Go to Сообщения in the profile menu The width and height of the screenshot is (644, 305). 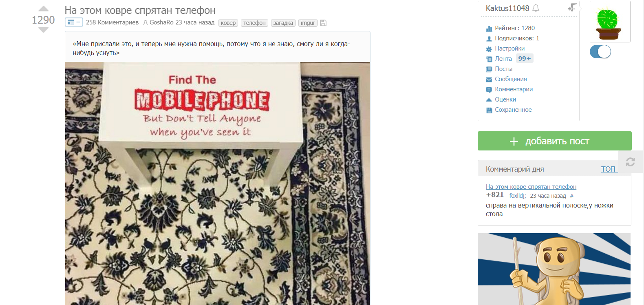(511, 79)
